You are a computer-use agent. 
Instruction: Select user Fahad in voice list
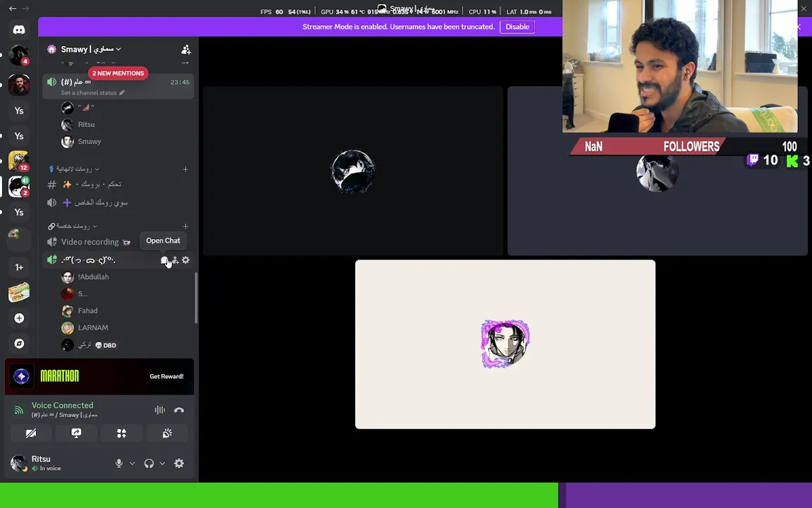click(87, 310)
